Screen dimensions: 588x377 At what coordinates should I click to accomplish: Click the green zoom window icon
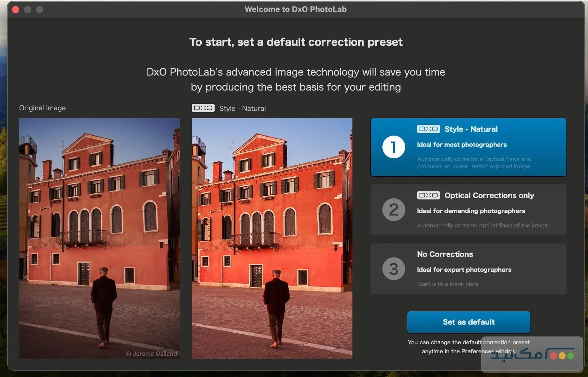[x=40, y=9]
